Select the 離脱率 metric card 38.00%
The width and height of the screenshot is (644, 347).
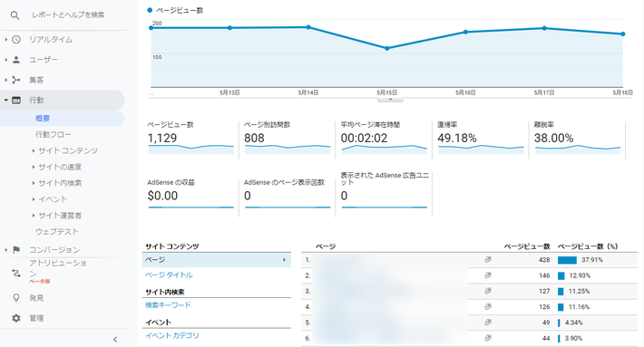click(577, 139)
